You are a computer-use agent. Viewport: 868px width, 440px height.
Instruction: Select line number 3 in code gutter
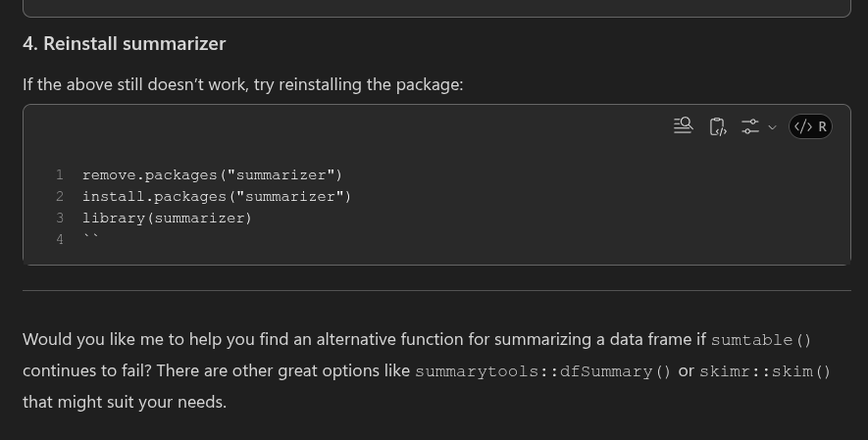(60, 219)
